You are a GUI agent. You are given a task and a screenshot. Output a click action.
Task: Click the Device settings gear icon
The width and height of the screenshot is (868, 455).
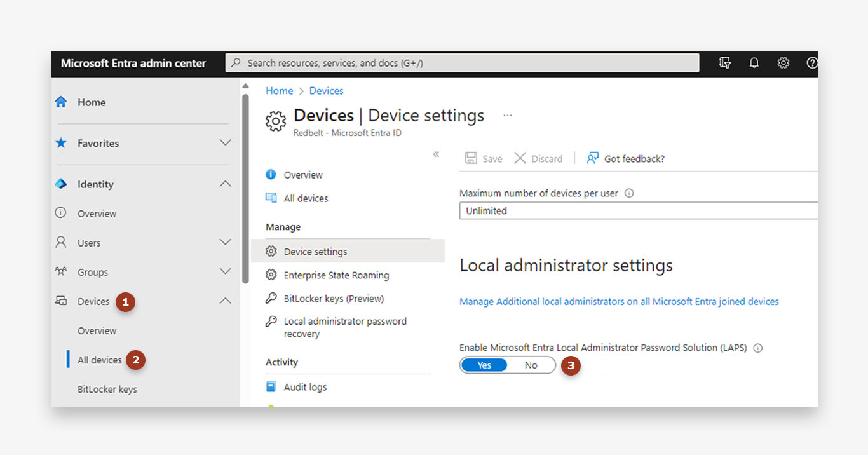pos(271,251)
